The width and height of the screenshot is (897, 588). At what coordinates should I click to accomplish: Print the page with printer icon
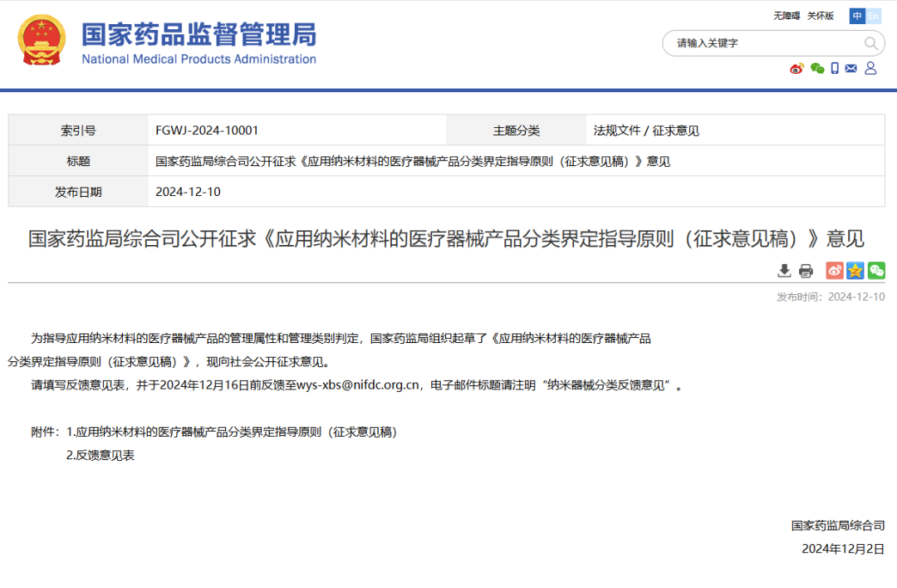806,271
